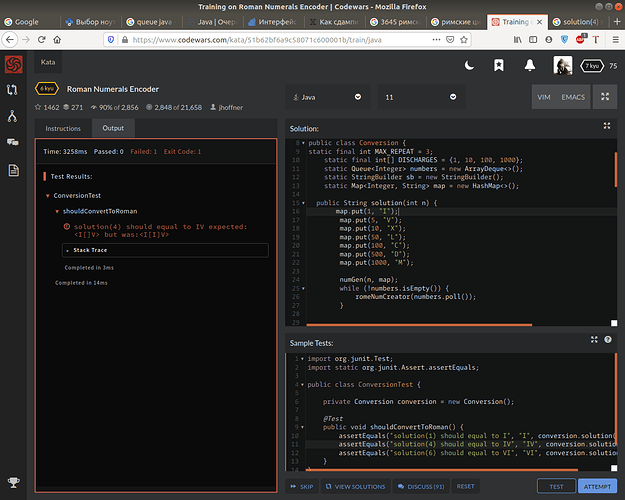Switch to the Instructions tab
This screenshot has height=500, width=625.
coord(63,128)
